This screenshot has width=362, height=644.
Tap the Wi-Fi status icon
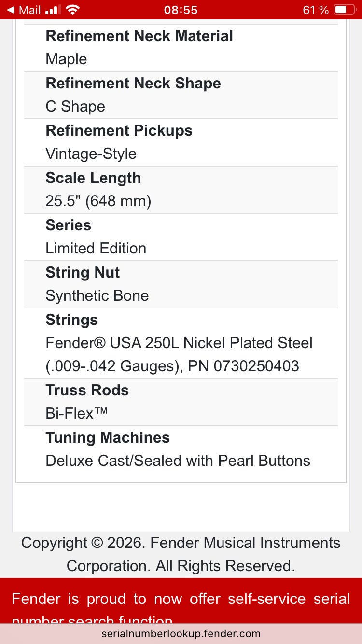coord(73,10)
